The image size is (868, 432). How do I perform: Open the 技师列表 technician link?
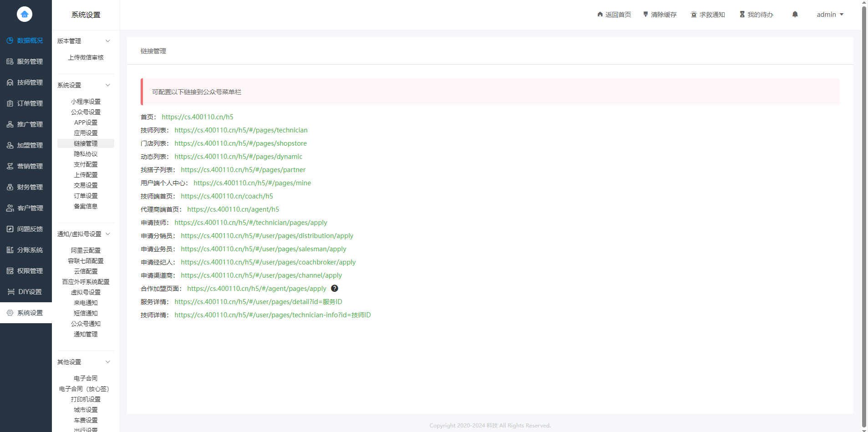[x=241, y=130]
